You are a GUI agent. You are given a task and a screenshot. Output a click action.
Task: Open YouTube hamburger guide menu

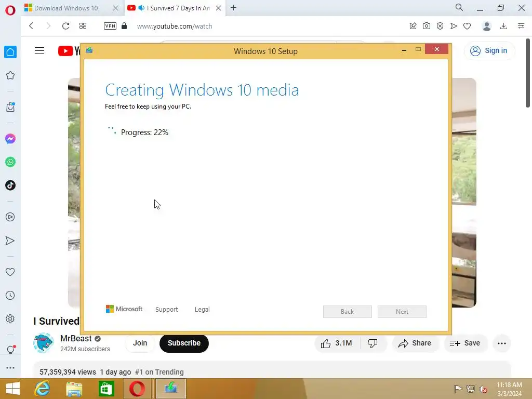[x=39, y=51]
